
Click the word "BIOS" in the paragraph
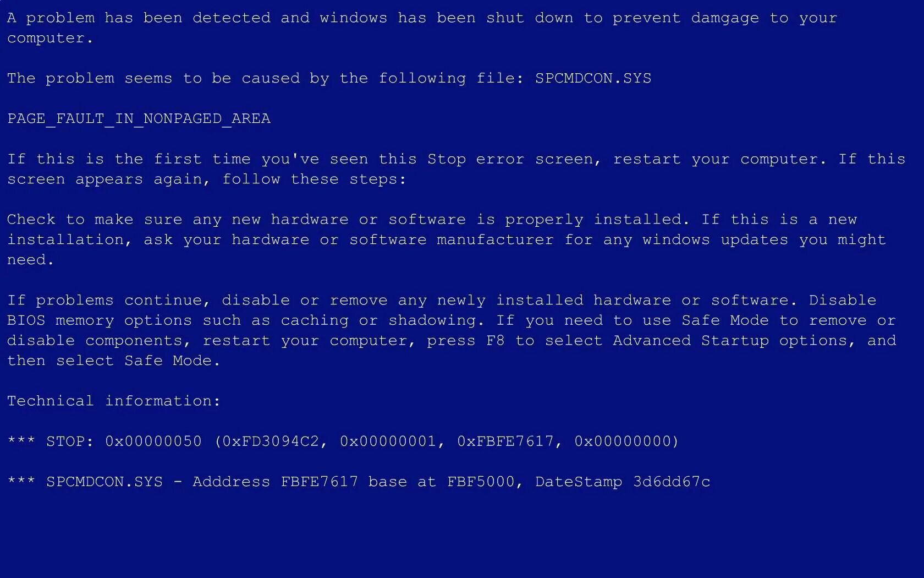coord(26,320)
